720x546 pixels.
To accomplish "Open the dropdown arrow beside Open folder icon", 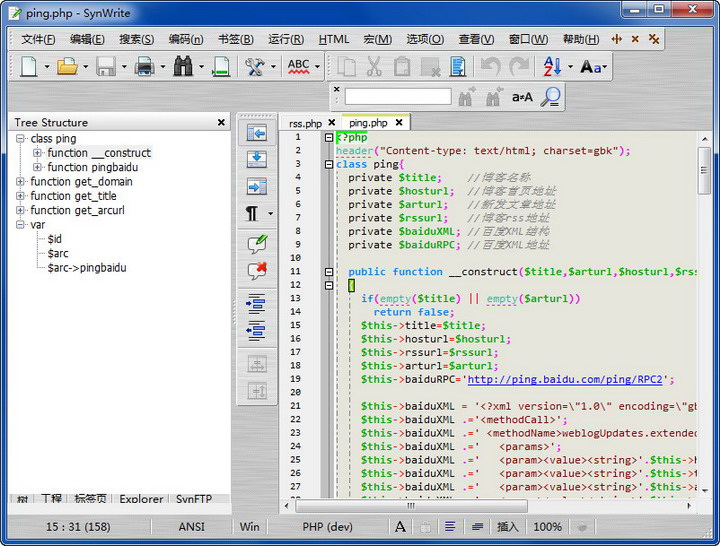I will tap(85, 67).
